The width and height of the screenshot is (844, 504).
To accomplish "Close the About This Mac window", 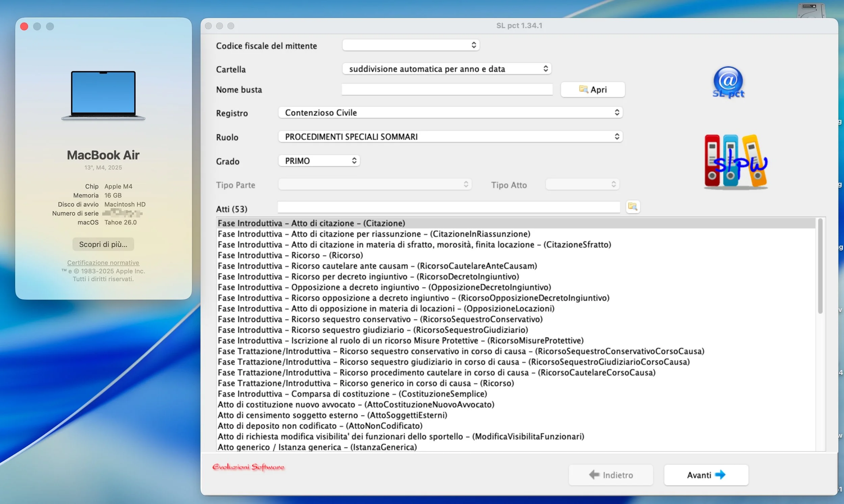I will [24, 27].
